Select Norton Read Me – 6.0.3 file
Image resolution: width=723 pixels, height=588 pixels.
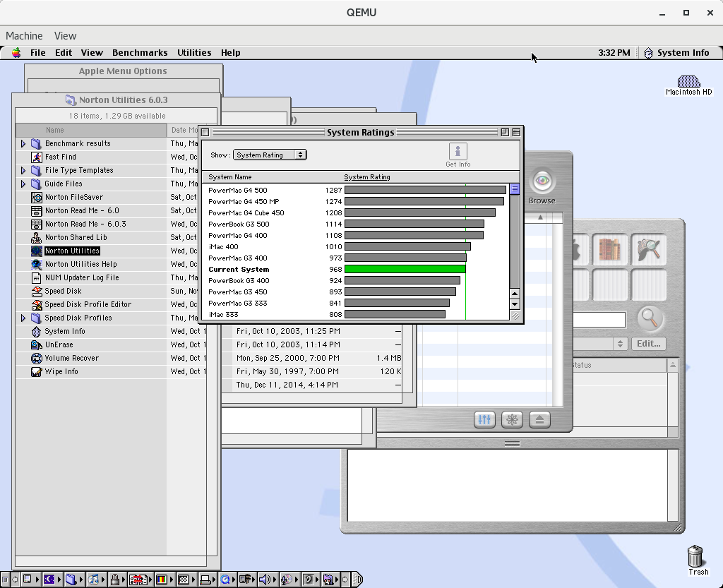[x=85, y=224]
